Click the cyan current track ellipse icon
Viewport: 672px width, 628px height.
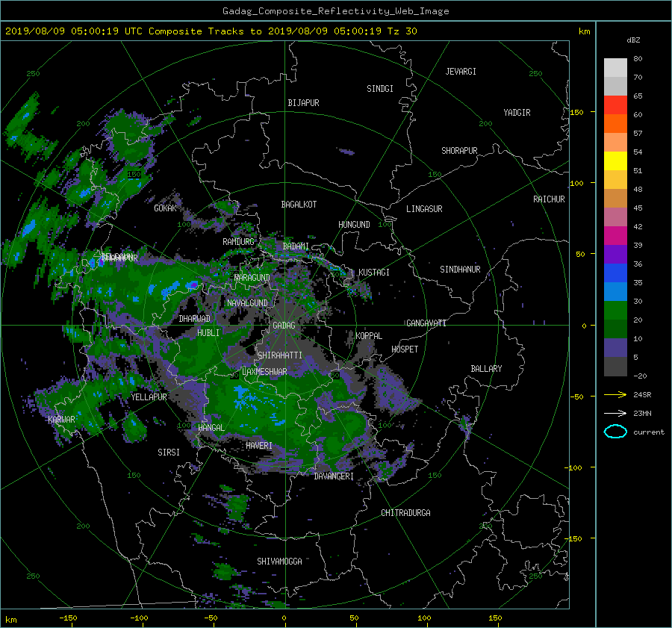(x=615, y=432)
